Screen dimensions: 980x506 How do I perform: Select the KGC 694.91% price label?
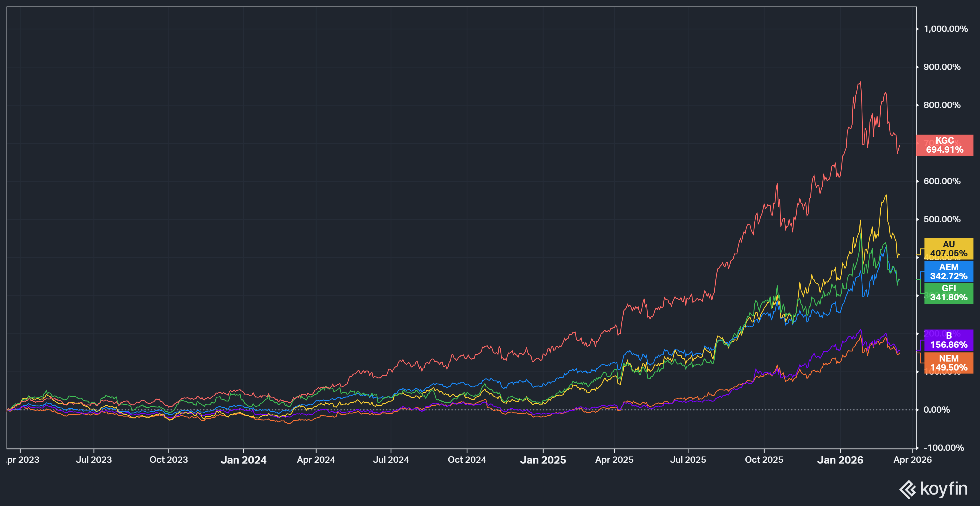[945, 145]
